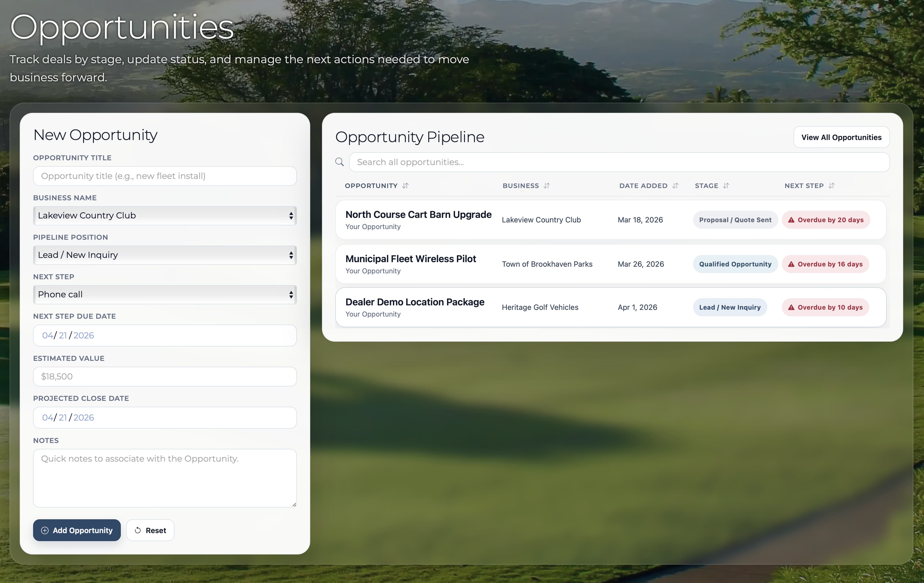Image resolution: width=924 pixels, height=583 pixels.
Task: Click the day in Next Step Due Date
Action: tap(62, 336)
